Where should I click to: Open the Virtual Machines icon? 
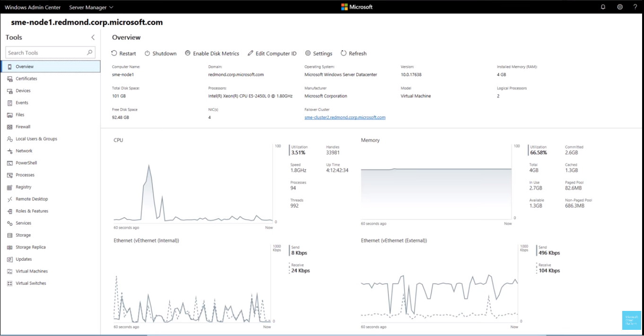click(10, 271)
